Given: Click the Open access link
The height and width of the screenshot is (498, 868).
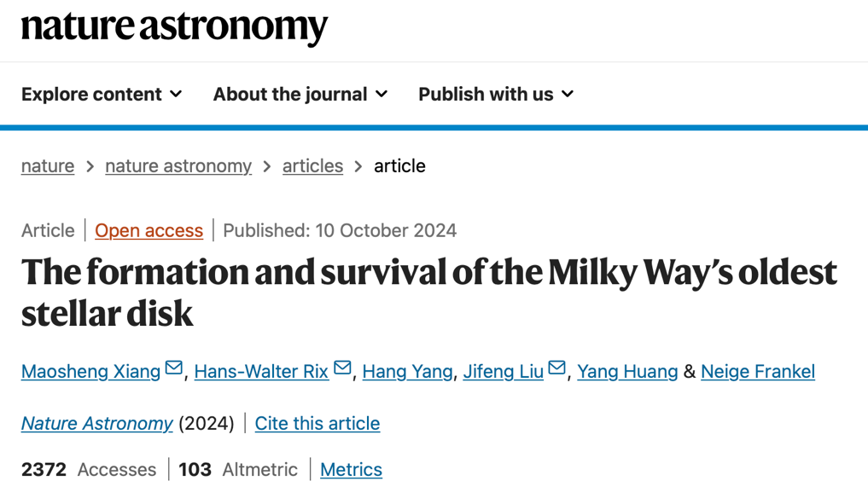Looking at the screenshot, I should point(149,230).
